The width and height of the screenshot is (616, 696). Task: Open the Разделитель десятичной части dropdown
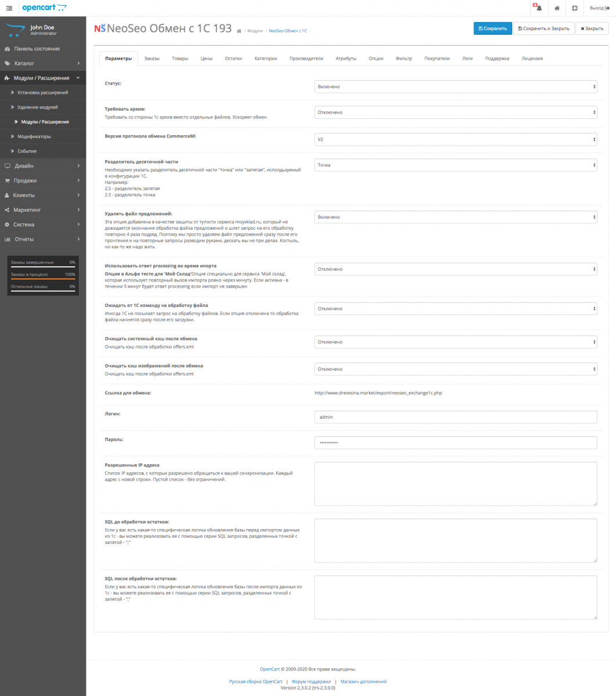455,165
